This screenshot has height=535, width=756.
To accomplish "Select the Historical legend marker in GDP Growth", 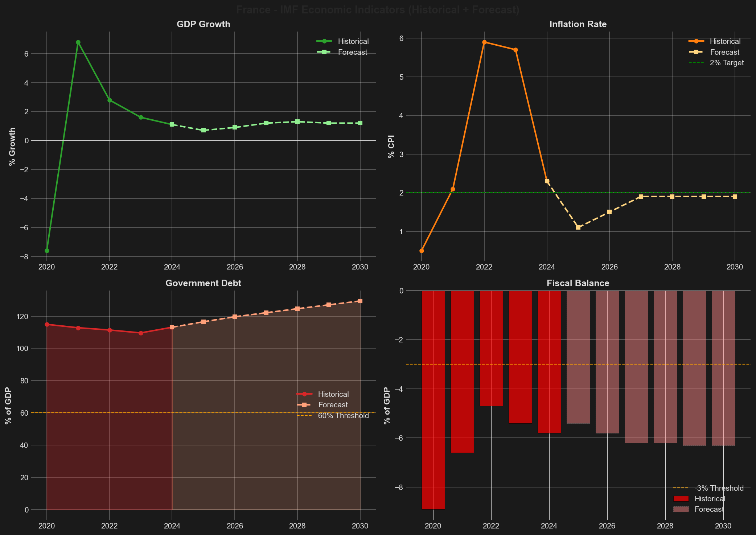I will pyautogui.click(x=325, y=41).
